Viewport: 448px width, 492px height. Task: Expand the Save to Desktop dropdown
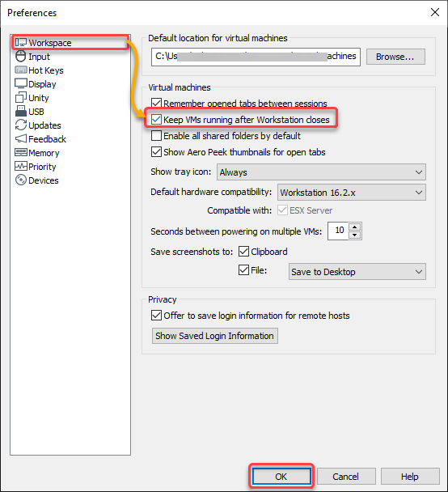coord(357,272)
